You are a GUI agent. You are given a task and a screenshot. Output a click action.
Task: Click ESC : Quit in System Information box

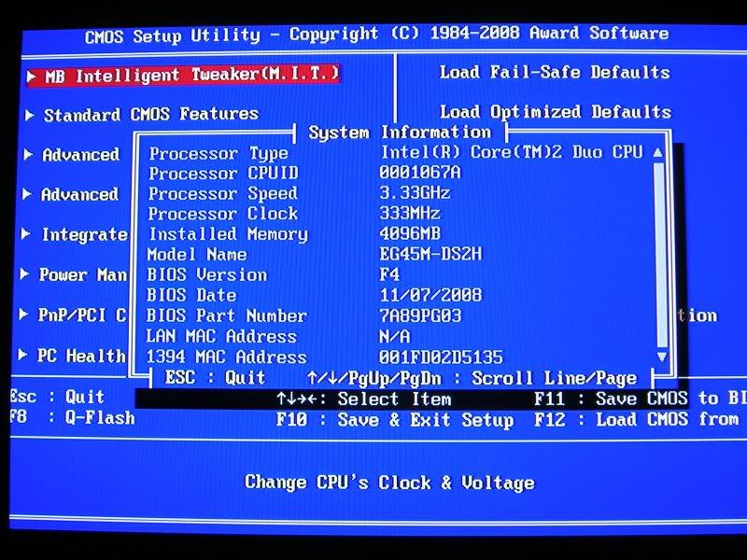click(215, 378)
